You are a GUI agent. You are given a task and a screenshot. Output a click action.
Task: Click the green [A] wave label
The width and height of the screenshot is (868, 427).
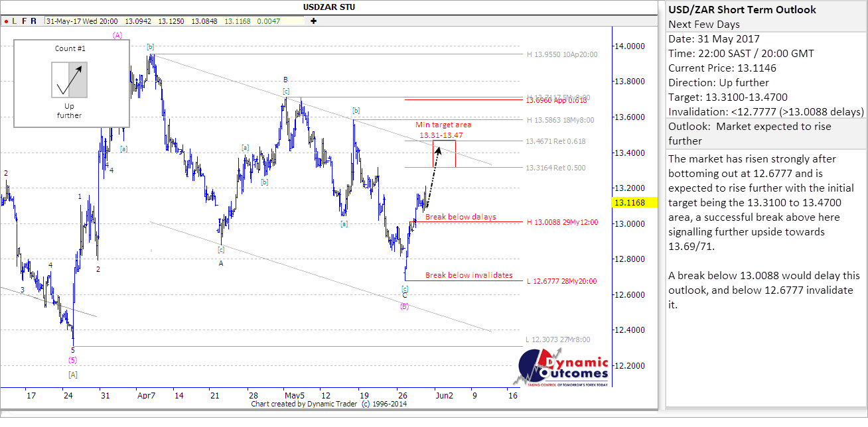pyautogui.click(x=73, y=374)
